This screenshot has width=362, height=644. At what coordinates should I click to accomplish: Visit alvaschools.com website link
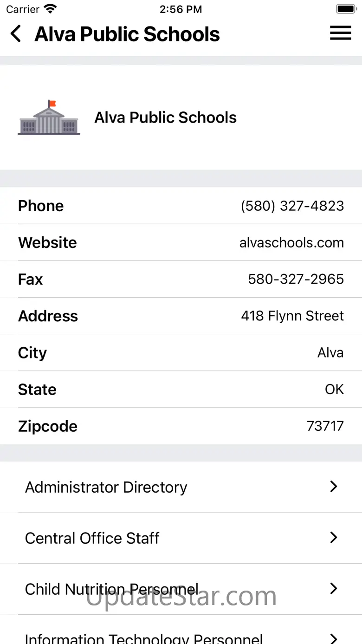point(291,242)
